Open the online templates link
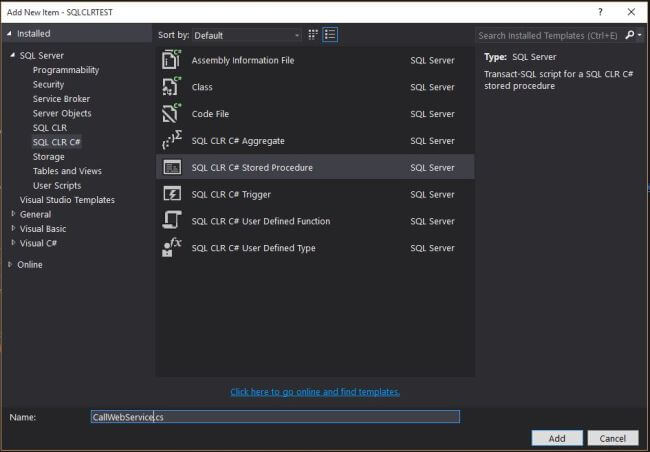650x452 pixels. point(315,391)
